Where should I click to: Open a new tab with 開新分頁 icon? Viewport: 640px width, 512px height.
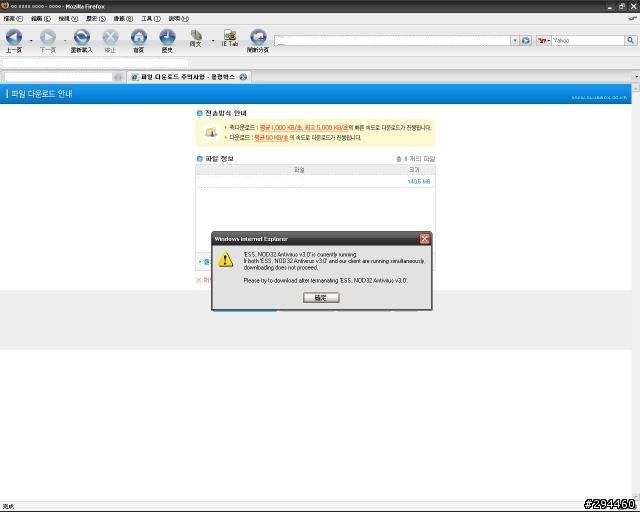pos(258,37)
